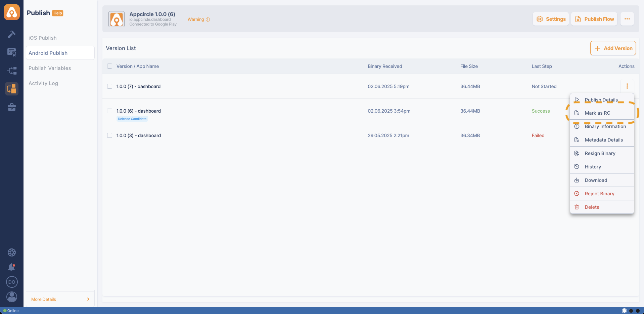Open the Build module hammer icon
The image size is (644, 314).
12,34
